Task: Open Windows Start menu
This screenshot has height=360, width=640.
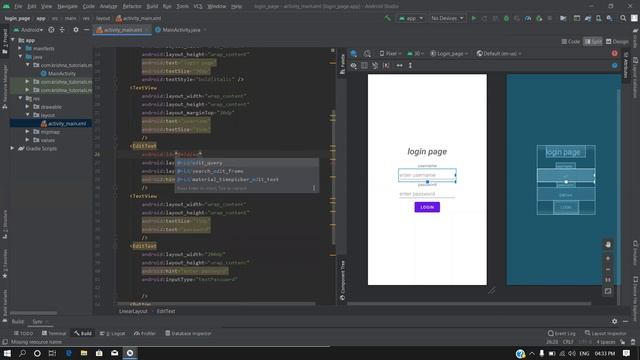Action: [x=7, y=353]
